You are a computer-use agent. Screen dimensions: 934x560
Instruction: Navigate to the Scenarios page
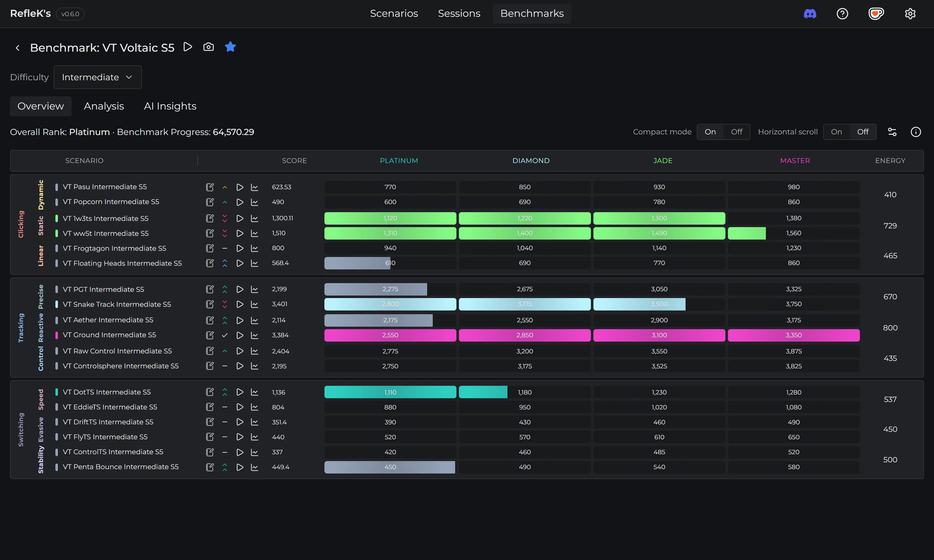(x=394, y=13)
